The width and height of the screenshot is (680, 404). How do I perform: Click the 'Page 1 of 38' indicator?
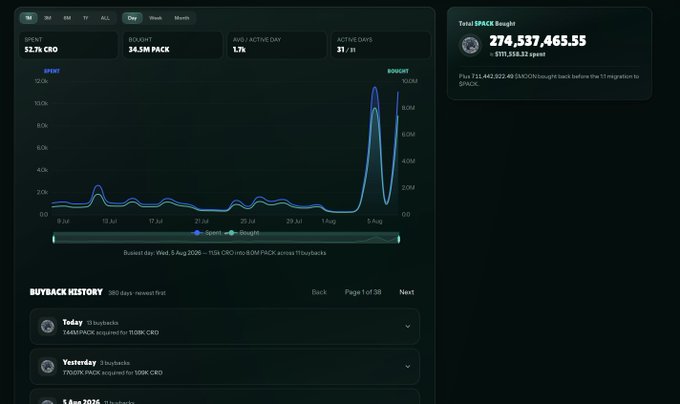coord(363,292)
